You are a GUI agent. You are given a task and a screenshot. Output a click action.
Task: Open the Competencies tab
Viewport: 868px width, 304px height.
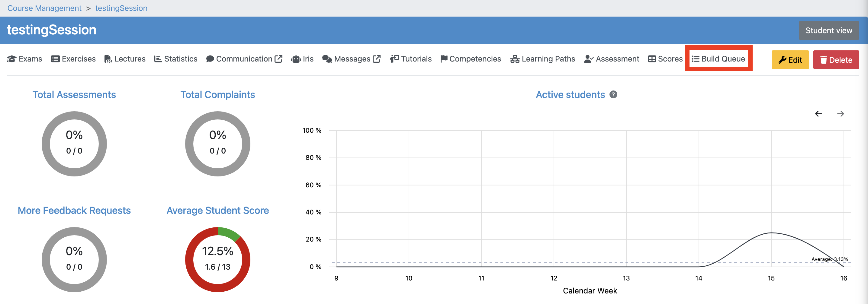click(471, 59)
